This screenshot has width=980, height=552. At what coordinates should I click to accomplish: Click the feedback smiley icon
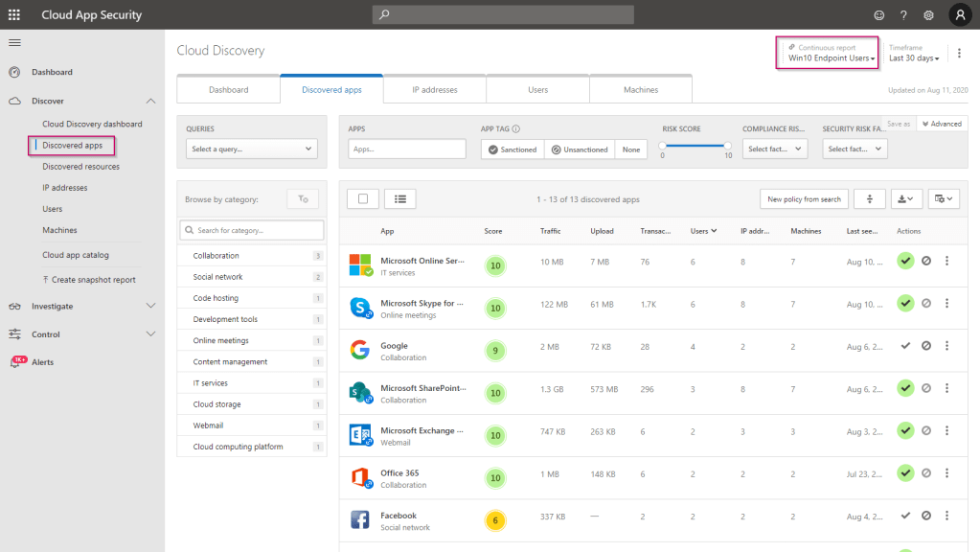(879, 15)
